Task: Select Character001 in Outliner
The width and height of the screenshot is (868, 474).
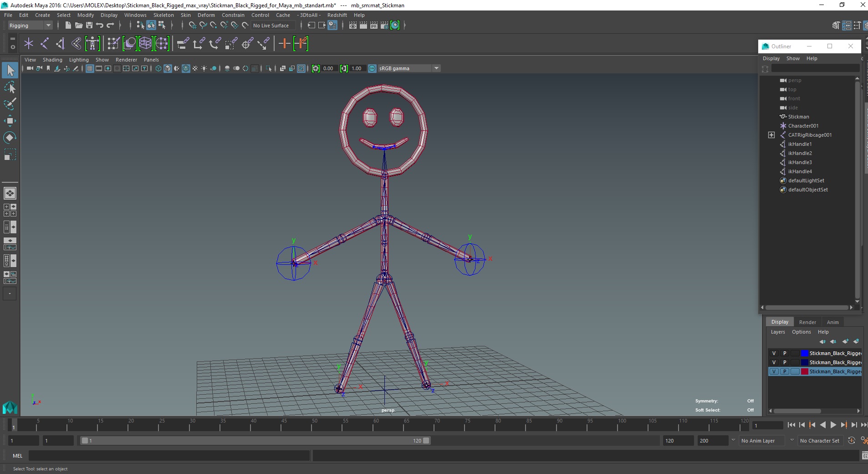Action: (803, 126)
